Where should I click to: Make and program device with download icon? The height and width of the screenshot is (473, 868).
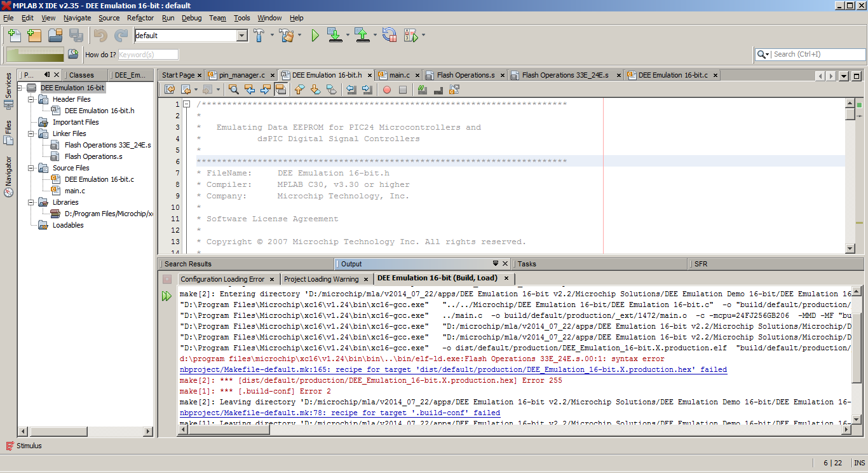pos(335,36)
